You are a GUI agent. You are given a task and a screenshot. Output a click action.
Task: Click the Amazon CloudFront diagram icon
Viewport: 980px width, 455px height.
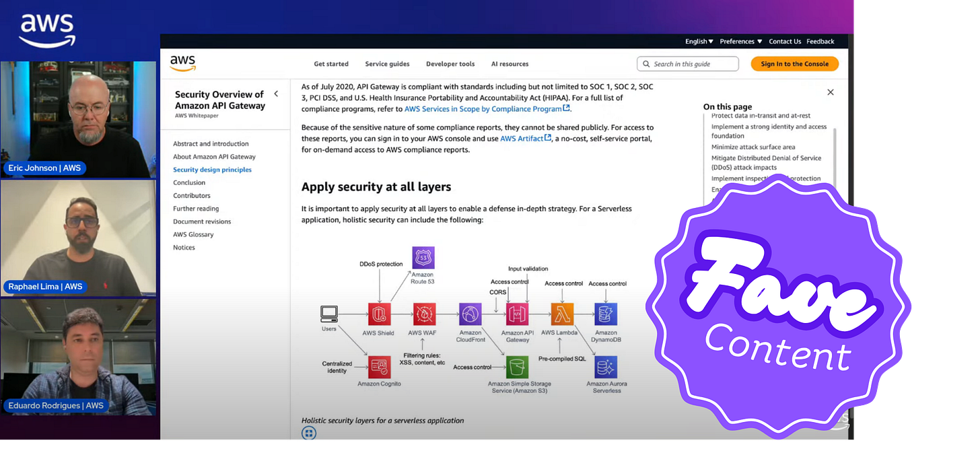[x=470, y=314]
